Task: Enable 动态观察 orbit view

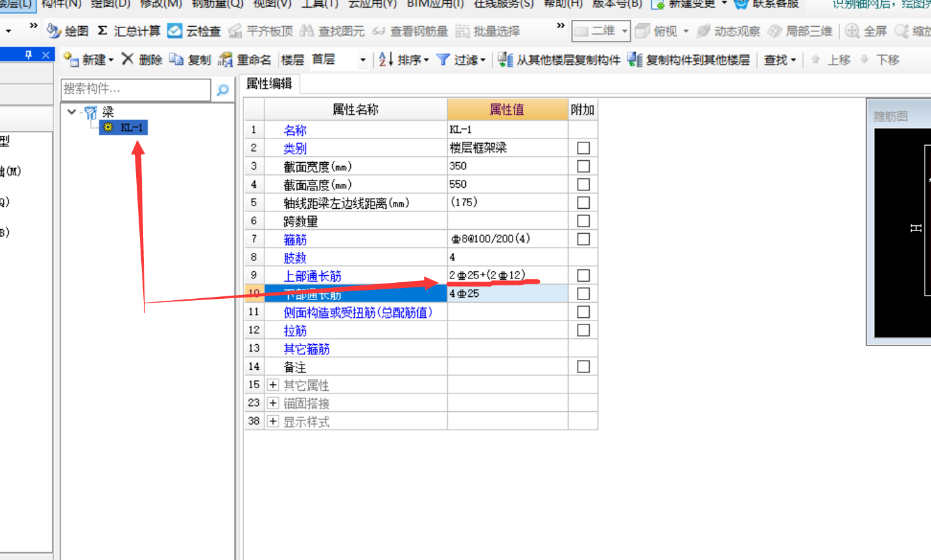Action: click(x=728, y=31)
